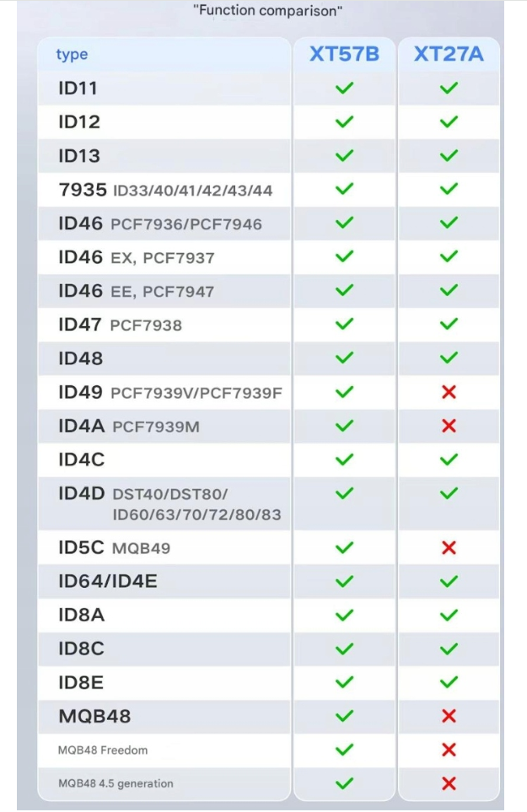Click the XT27A red cross in MQB48 row
Viewport: 527px width, 812px height.
click(449, 716)
